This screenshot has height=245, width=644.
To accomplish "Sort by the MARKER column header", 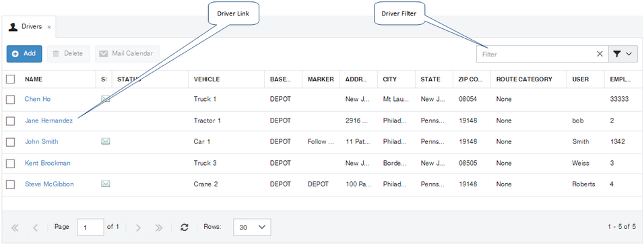I will pos(321,79).
